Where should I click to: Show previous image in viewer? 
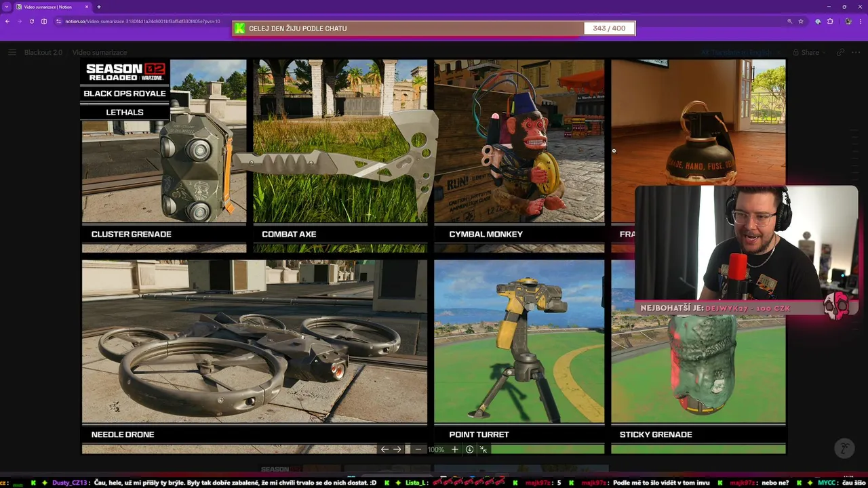tap(384, 449)
